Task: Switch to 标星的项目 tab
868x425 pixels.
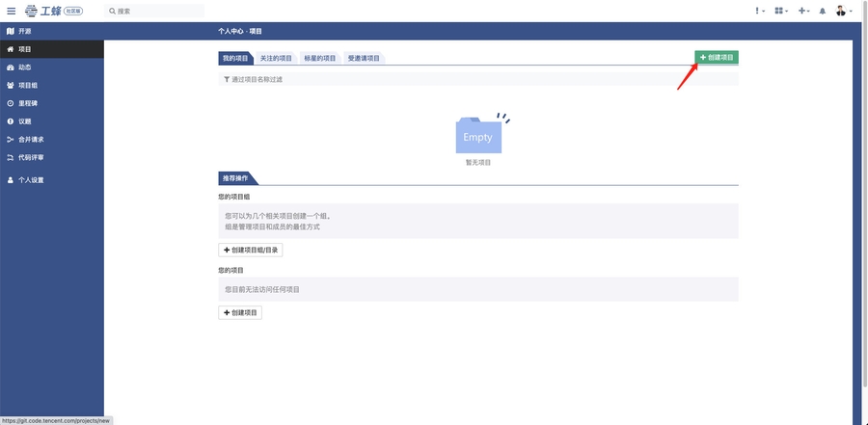Action: (320, 58)
